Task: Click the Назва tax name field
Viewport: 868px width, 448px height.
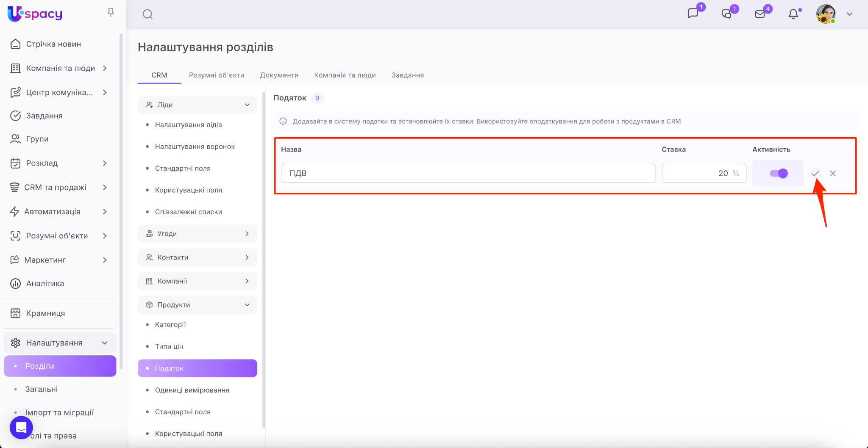Action: 468,173
